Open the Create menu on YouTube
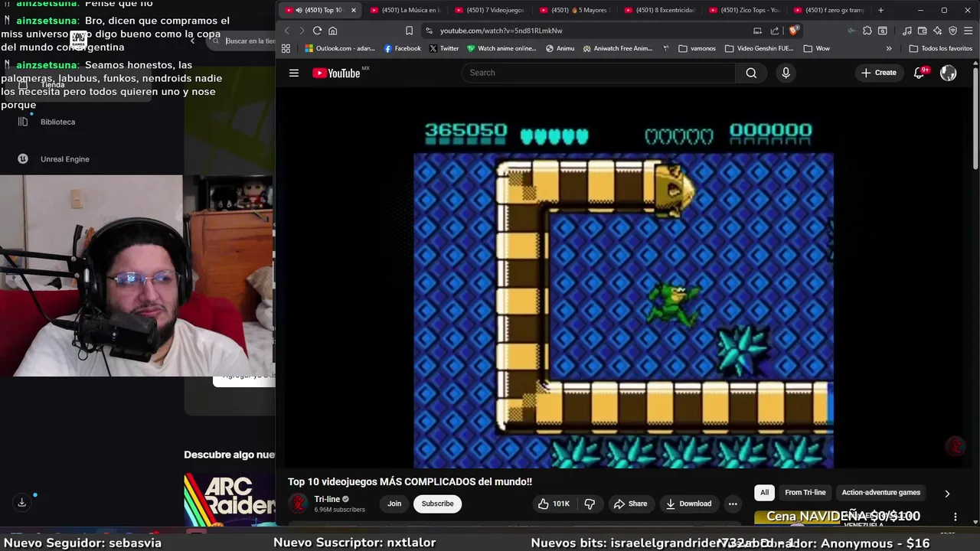The width and height of the screenshot is (980, 551). [879, 73]
